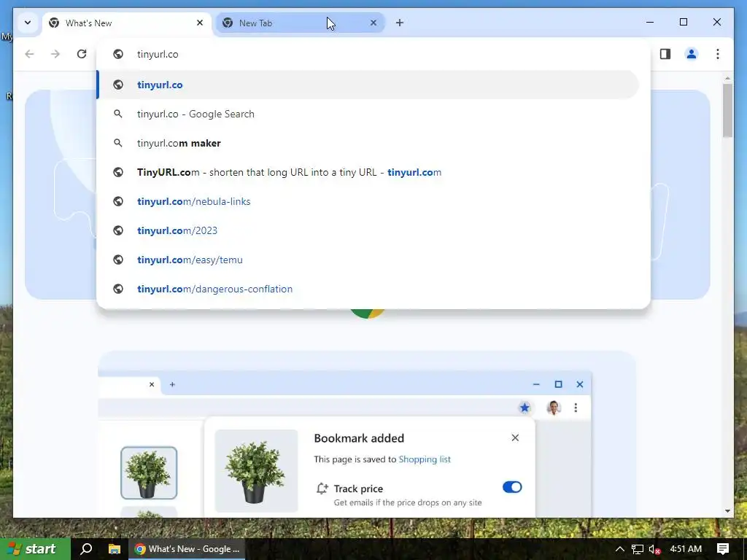
Task: Click the address bar containing tinyurl.co
Action: (x=373, y=54)
